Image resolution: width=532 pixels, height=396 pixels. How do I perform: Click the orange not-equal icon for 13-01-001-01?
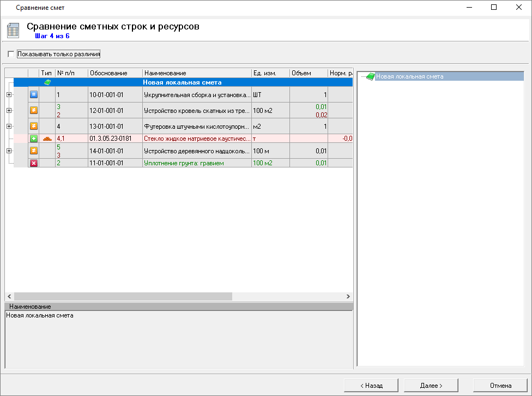tap(33, 126)
